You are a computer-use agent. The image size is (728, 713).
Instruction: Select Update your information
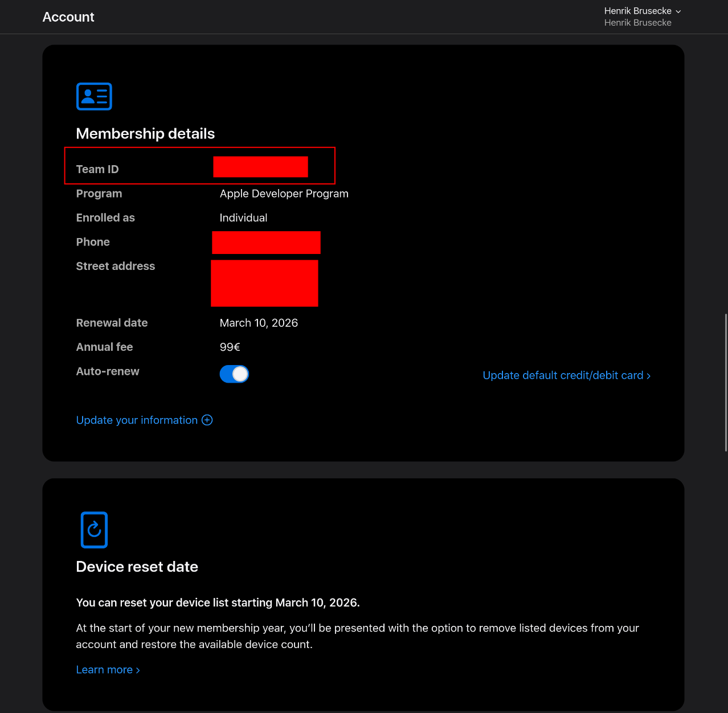(137, 420)
